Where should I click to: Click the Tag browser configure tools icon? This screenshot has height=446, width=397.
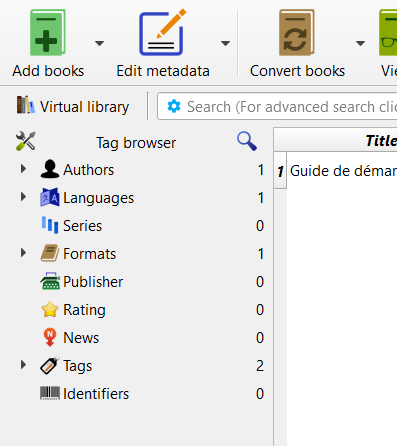[26, 141]
